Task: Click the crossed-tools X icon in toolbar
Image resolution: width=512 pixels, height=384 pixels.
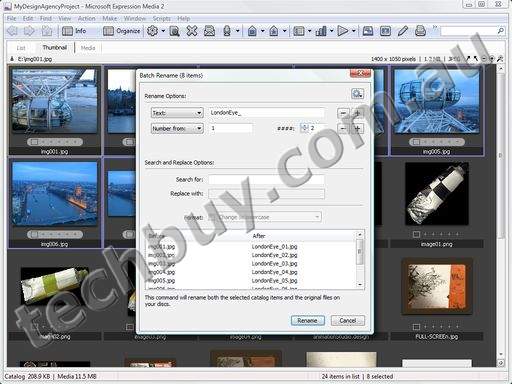Action: pyautogui.click(x=192, y=31)
